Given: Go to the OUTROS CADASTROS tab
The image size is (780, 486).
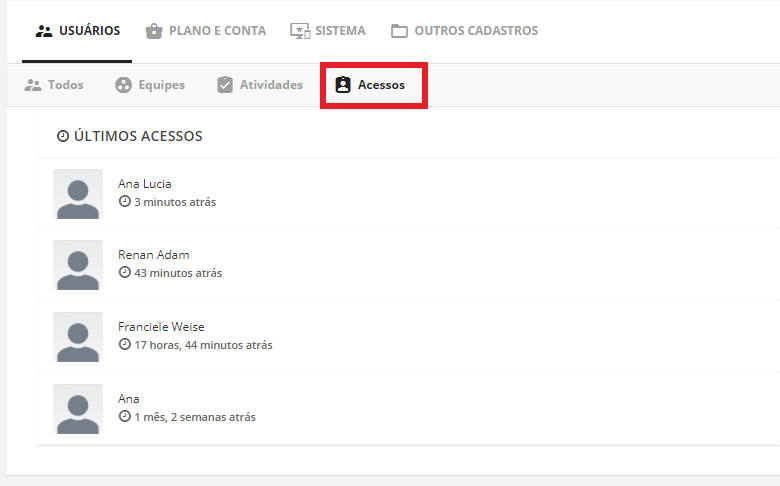Looking at the screenshot, I should click(x=476, y=31).
